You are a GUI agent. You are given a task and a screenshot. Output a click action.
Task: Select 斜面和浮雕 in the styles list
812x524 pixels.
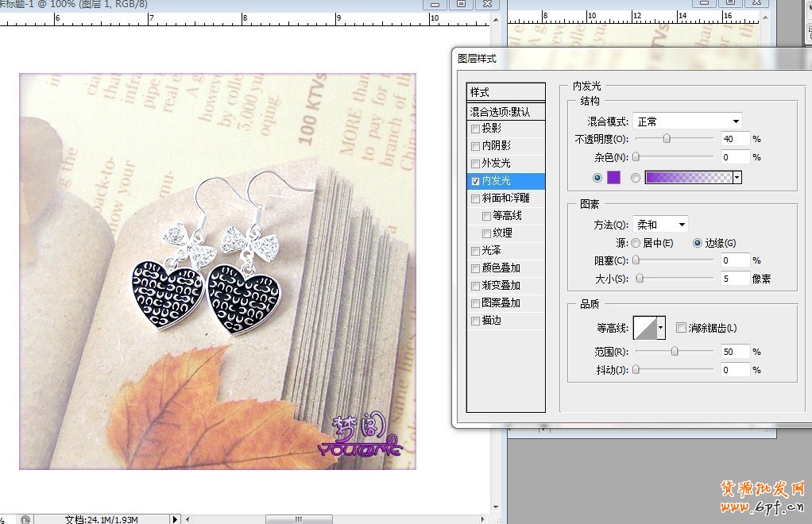(505, 198)
